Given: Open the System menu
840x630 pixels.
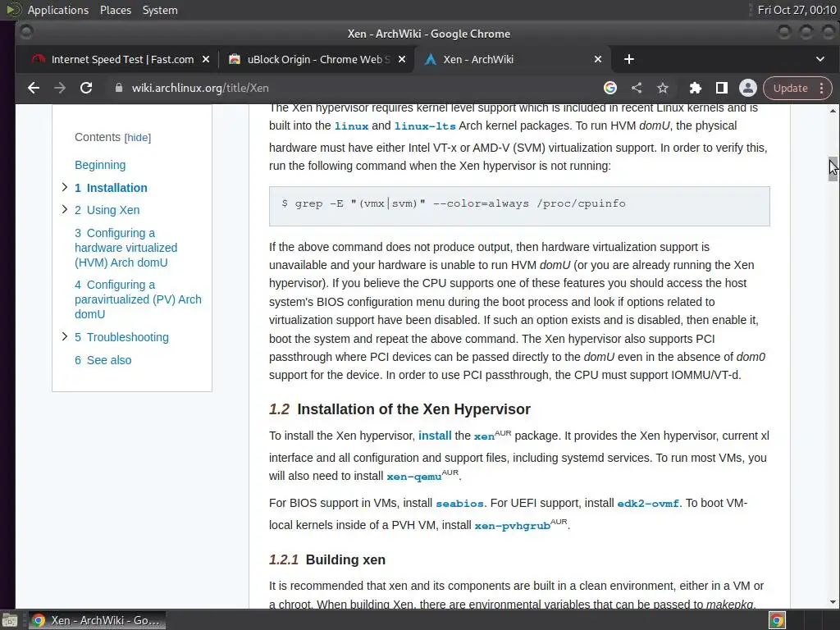Looking at the screenshot, I should pos(160,10).
